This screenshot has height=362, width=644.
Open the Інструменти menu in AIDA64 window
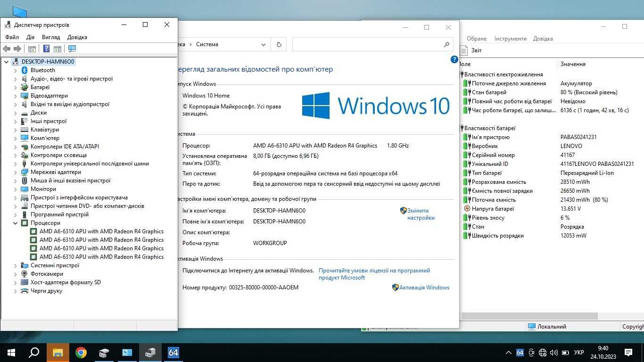click(511, 39)
